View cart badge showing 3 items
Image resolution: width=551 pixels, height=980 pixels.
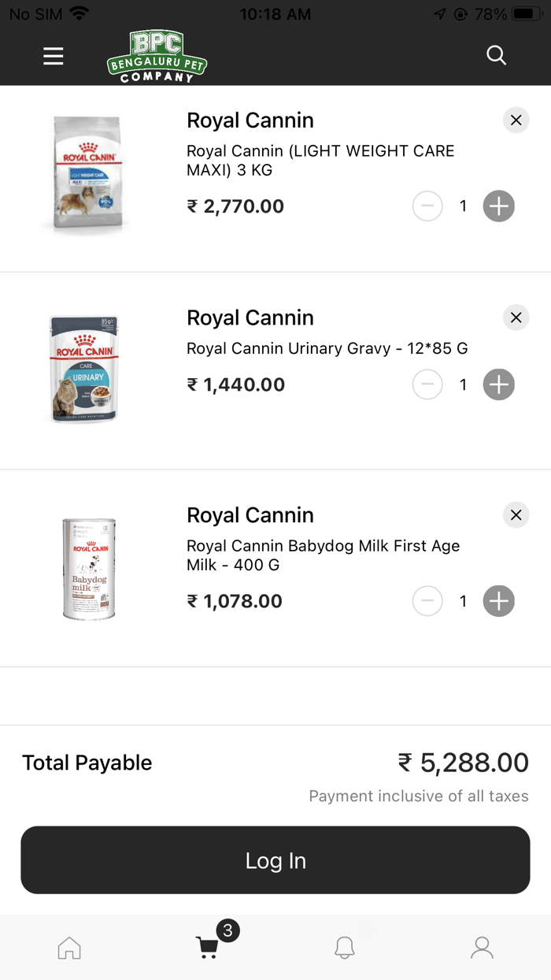pyautogui.click(x=227, y=930)
